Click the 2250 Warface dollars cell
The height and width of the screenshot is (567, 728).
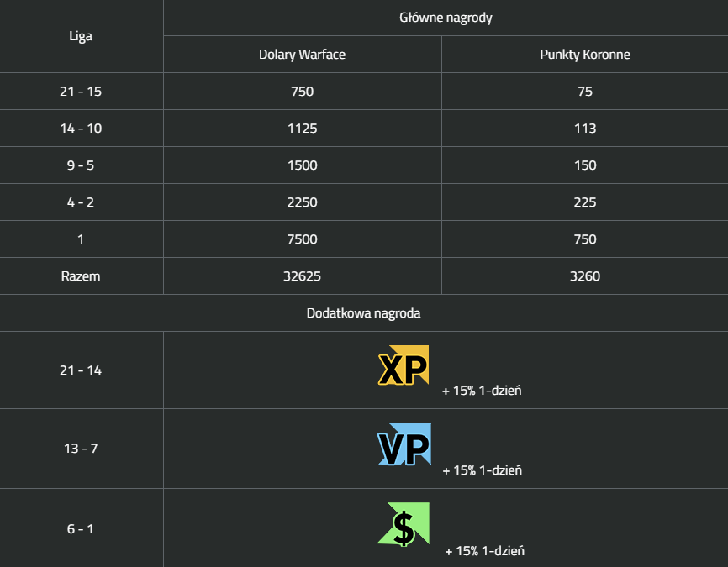tap(303, 202)
